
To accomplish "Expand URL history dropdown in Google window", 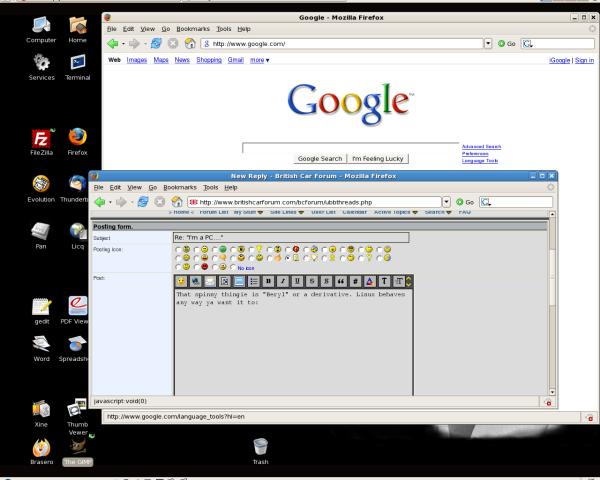I will tap(488, 44).
